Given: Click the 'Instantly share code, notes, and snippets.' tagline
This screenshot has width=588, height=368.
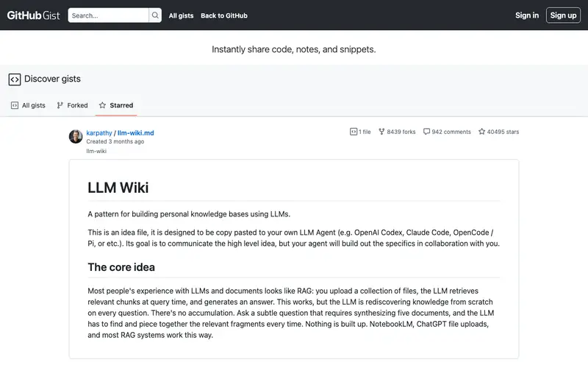Looking at the screenshot, I should pos(293,49).
